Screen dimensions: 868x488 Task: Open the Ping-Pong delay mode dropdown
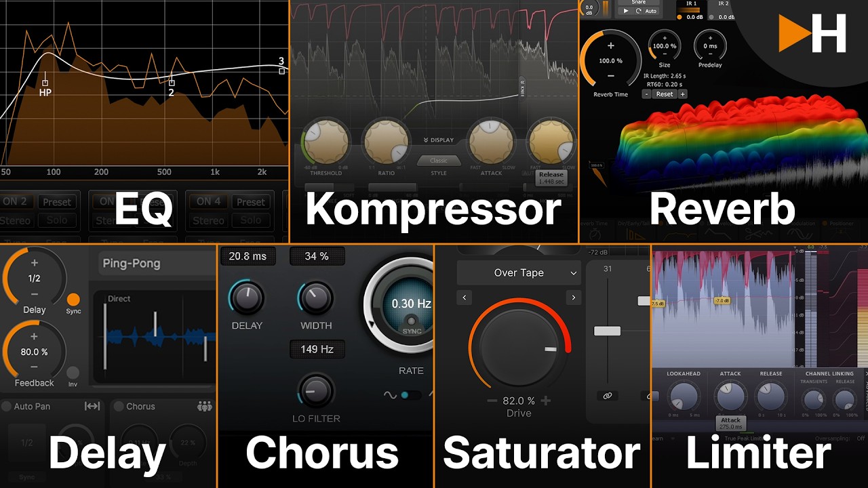pos(157,263)
